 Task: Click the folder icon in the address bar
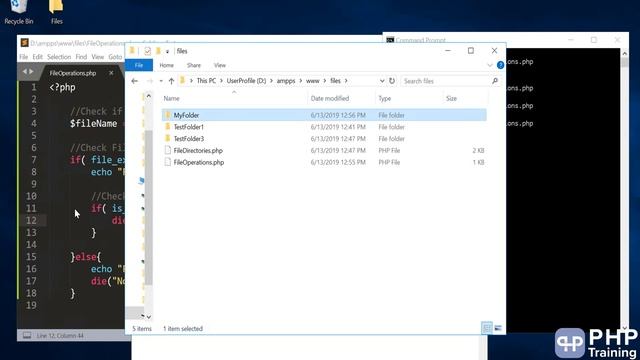(183, 81)
